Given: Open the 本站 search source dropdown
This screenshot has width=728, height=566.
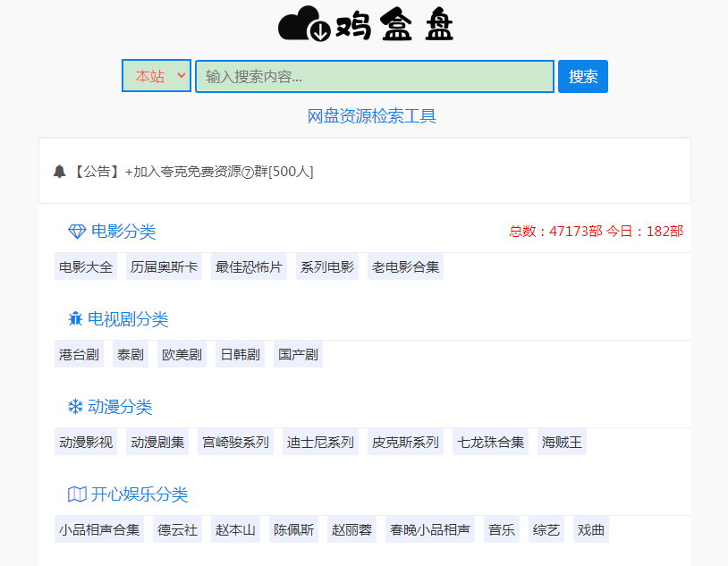Looking at the screenshot, I should pyautogui.click(x=157, y=76).
